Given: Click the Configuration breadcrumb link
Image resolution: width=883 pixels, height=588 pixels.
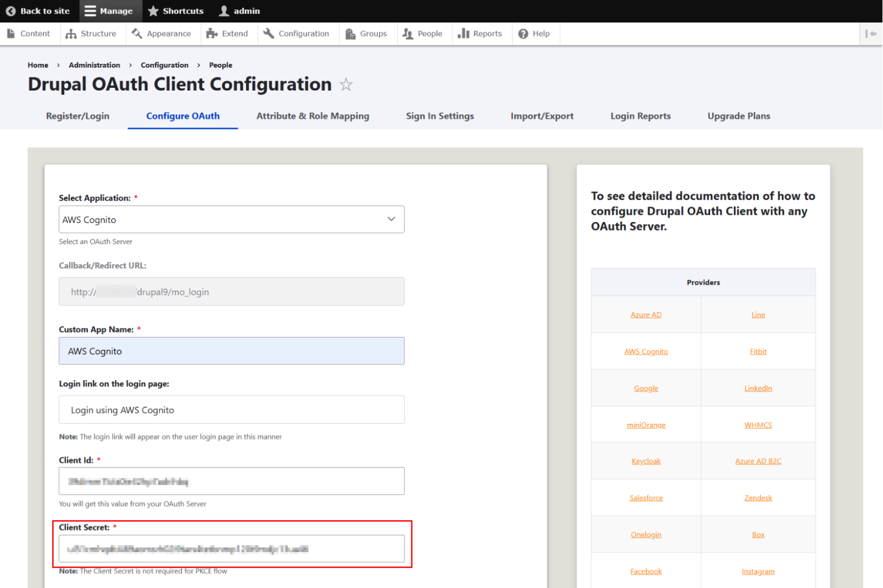Looking at the screenshot, I should tap(164, 65).
